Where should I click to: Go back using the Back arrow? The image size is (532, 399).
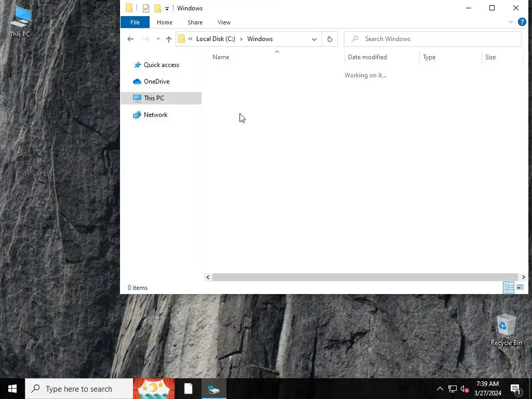(x=130, y=39)
